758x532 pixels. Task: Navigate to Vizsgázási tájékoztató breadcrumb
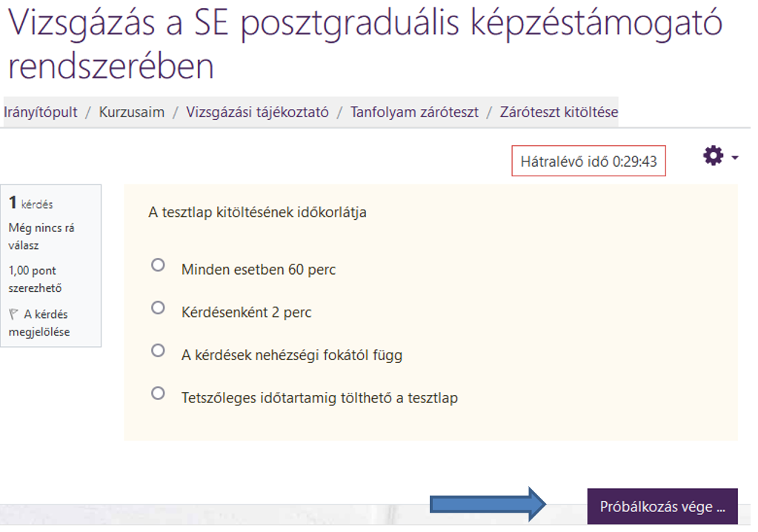[x=257, y=113]
